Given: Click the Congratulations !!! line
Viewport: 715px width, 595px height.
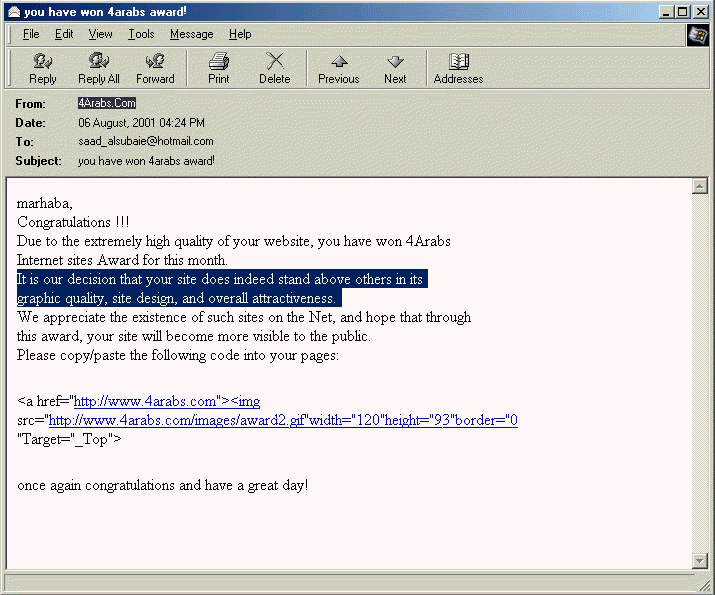Looking at the screenshot, I should [73, 222].
